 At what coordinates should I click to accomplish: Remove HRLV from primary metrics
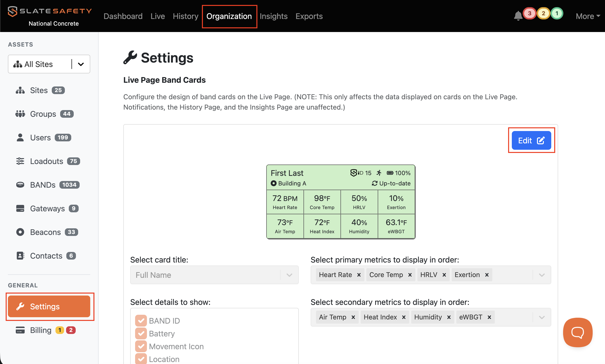(x=444, y=275)
